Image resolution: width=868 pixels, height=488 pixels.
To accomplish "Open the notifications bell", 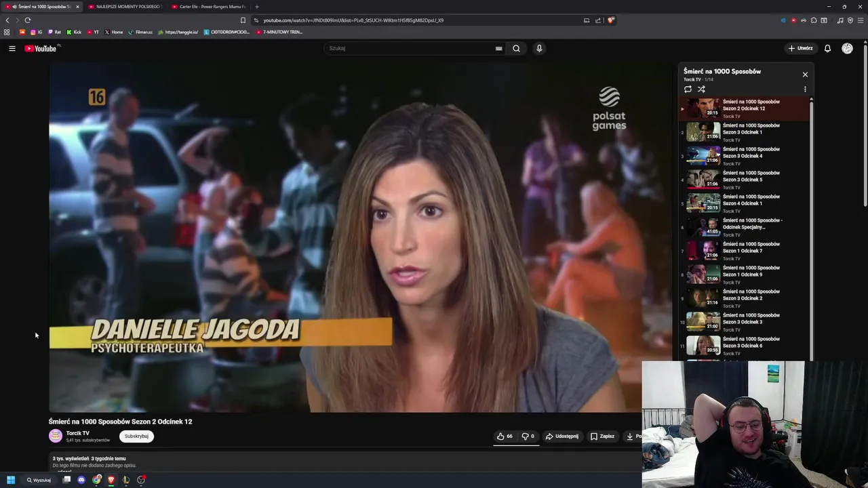I will (x=827, y=48).
